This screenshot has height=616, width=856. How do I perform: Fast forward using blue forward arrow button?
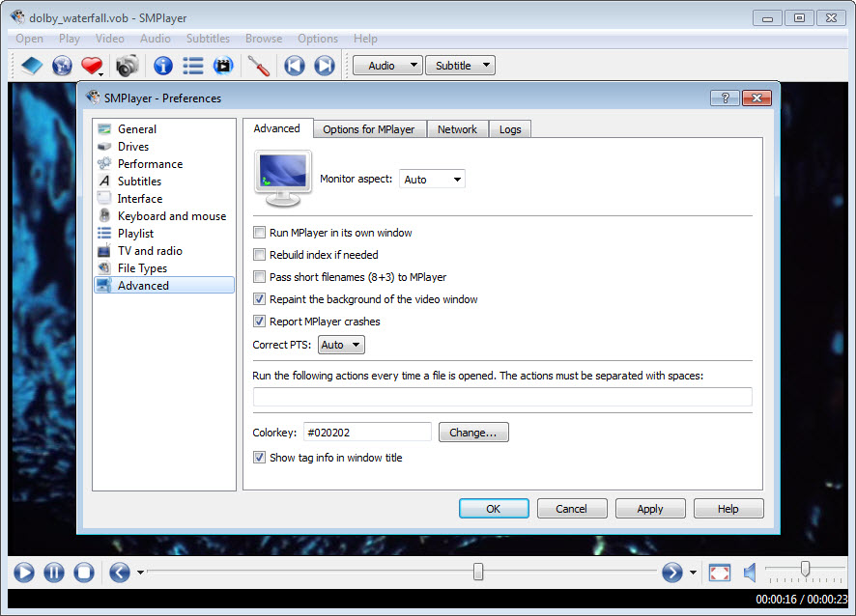click(672, 573)
